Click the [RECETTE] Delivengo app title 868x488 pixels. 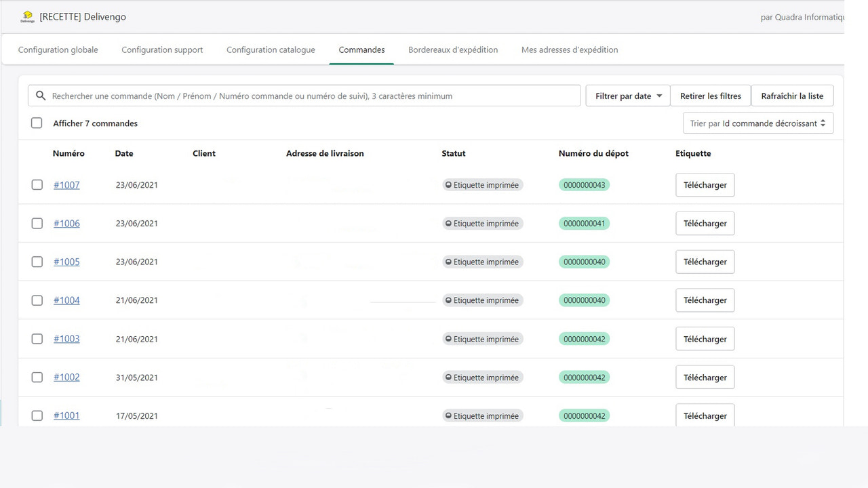click(83, 17)
